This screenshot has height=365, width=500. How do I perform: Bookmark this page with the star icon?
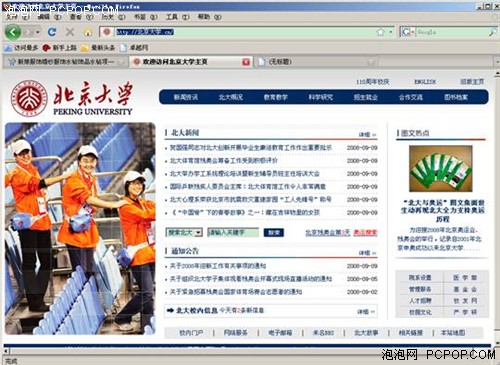coord(380,32)
